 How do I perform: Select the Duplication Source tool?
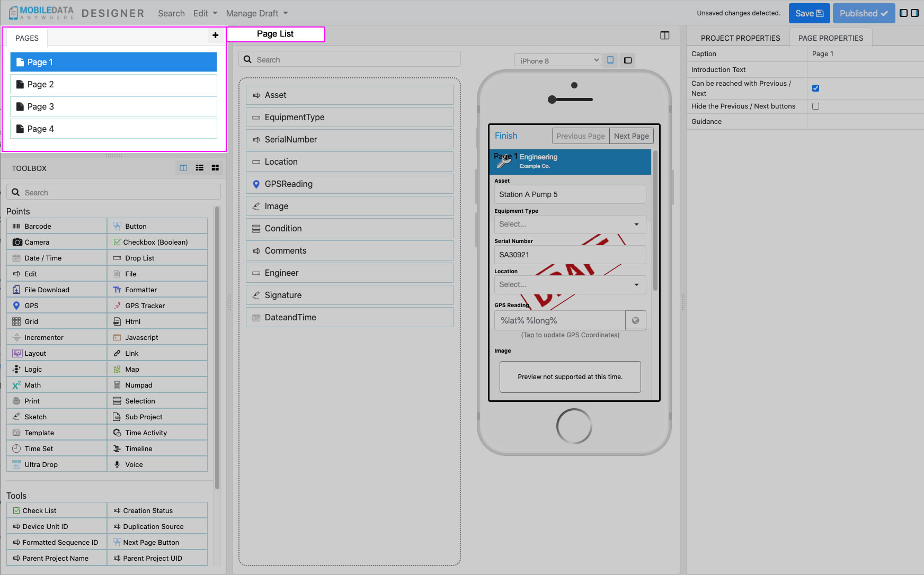tap(157, 526)
